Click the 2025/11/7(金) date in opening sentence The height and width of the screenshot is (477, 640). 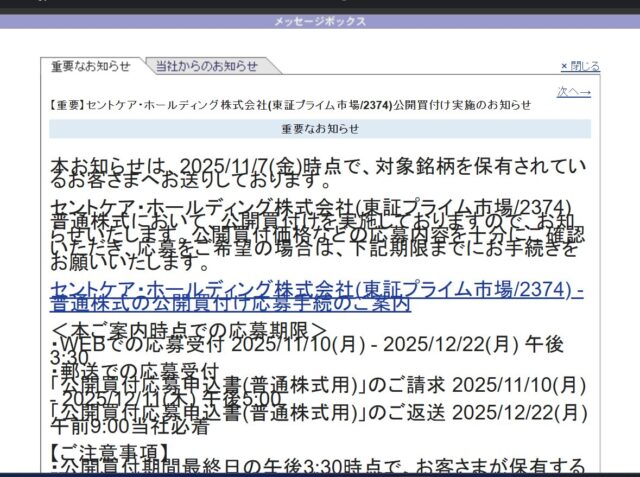pyautogui.click(x=254, y=162)
